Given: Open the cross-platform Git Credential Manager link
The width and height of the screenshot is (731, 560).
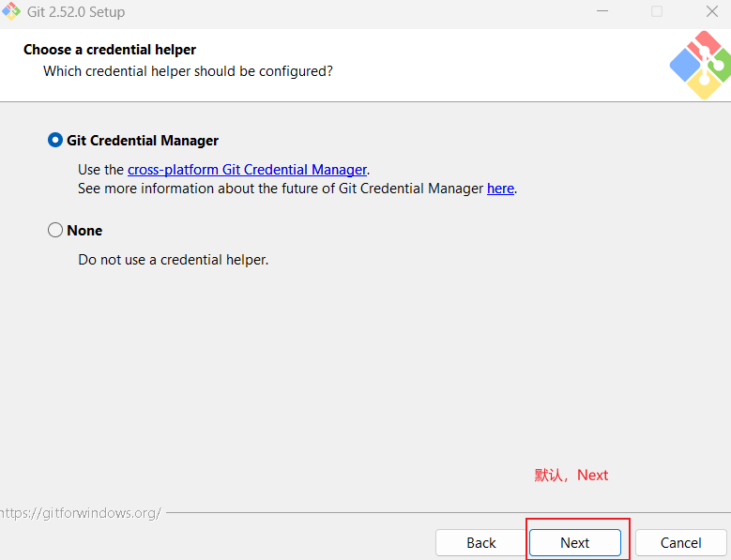Looking at the screenshot, I should 247,170.
